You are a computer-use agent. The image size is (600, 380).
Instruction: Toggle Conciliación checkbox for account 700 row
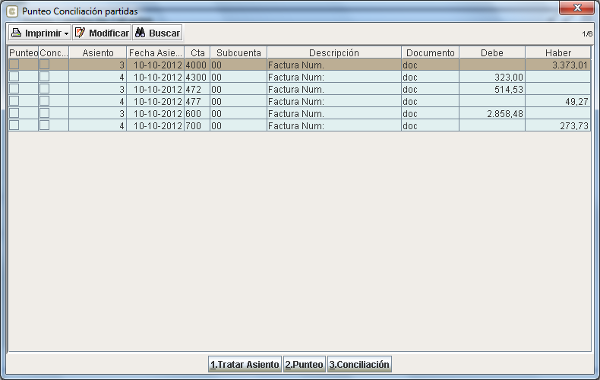pos(44,125)
